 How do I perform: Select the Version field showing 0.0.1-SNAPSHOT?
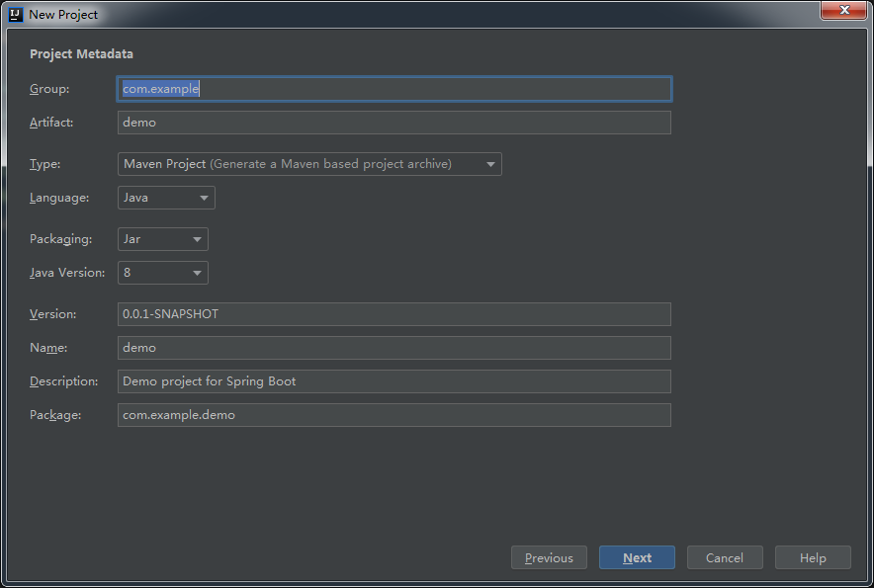coord(395,313)
